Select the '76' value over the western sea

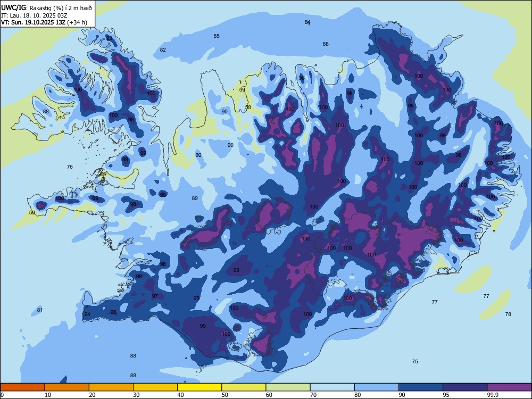(70, 167)
